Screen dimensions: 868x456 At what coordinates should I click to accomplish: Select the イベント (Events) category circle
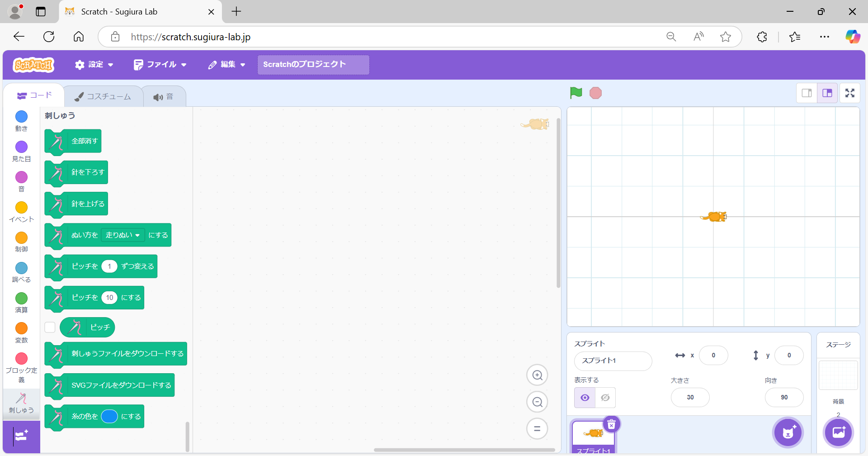click(21, 207)
